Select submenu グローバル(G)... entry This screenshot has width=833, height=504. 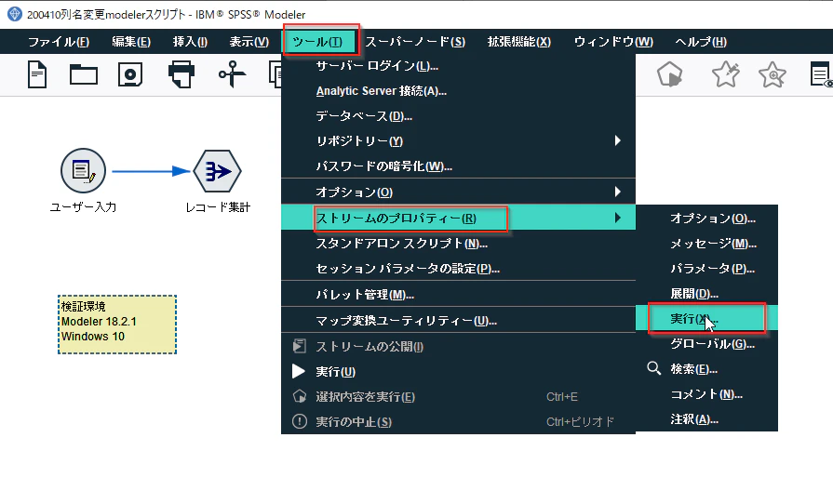click(x=706, y=344)
